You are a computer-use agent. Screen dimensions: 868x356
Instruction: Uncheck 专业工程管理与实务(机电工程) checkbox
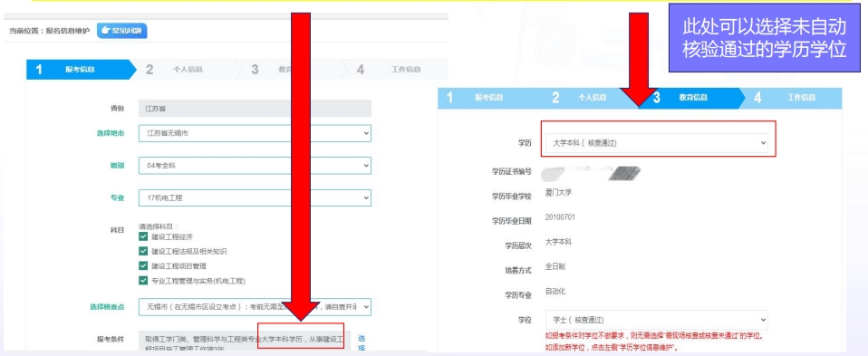(x=143, y=281)
